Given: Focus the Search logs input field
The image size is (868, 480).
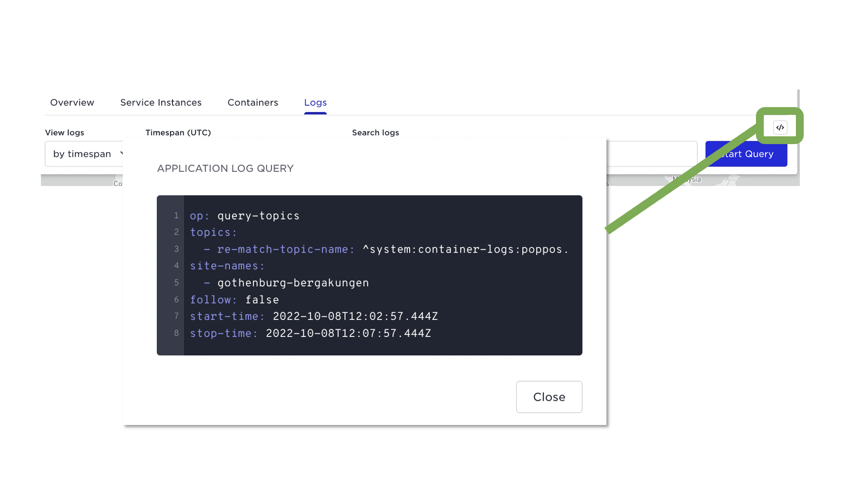Looking at the screenshot, I should (x=652, y=154).
